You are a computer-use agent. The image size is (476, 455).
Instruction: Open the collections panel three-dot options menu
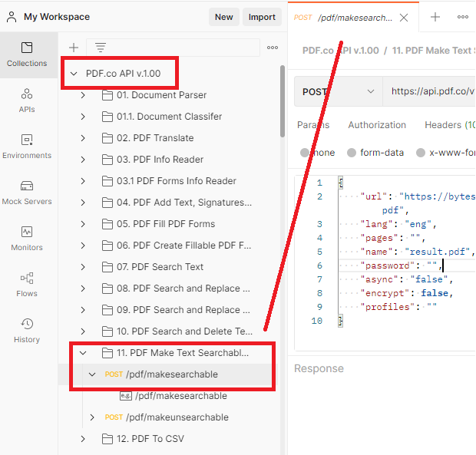[273, 48]
